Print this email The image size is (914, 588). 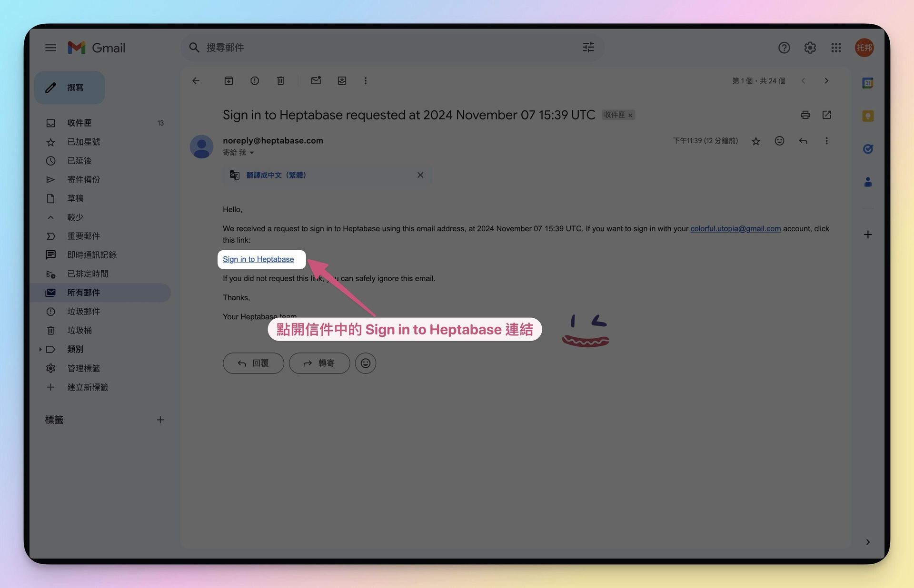click(805, 115)
